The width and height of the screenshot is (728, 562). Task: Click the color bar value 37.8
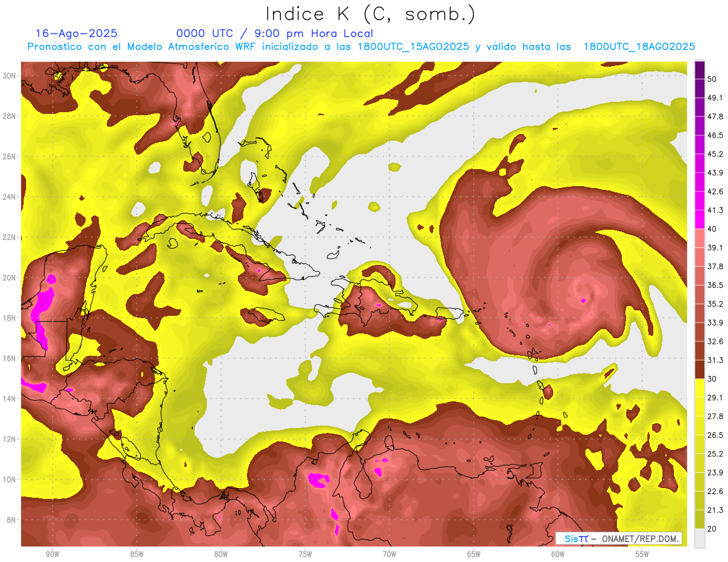tap(715, 266)
